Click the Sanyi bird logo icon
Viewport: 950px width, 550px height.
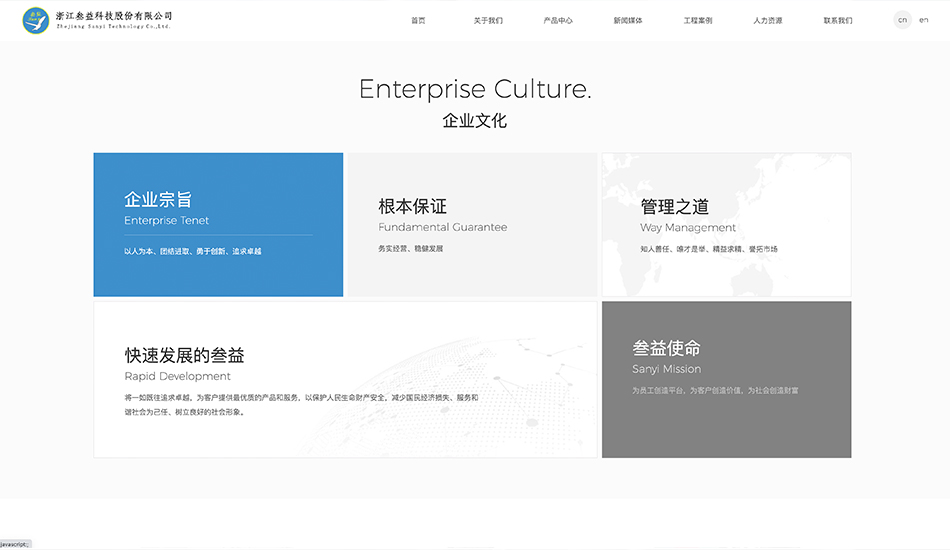tap(36, 20)
